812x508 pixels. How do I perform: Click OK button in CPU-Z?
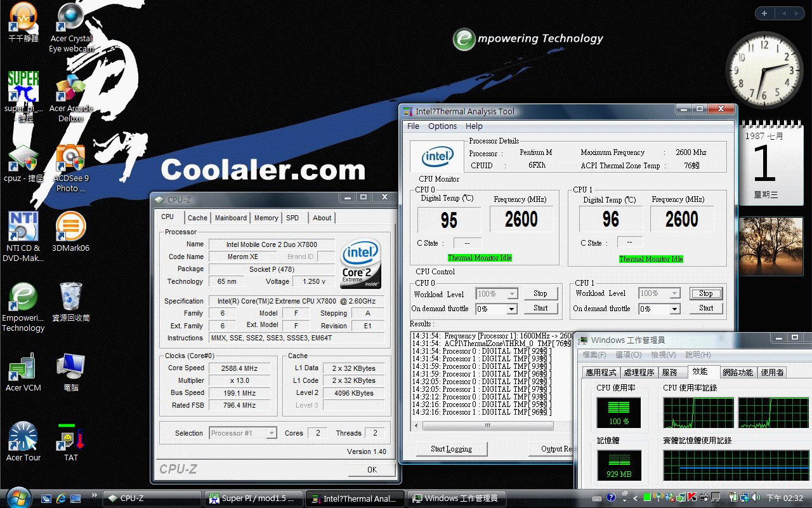pos(372,470)
